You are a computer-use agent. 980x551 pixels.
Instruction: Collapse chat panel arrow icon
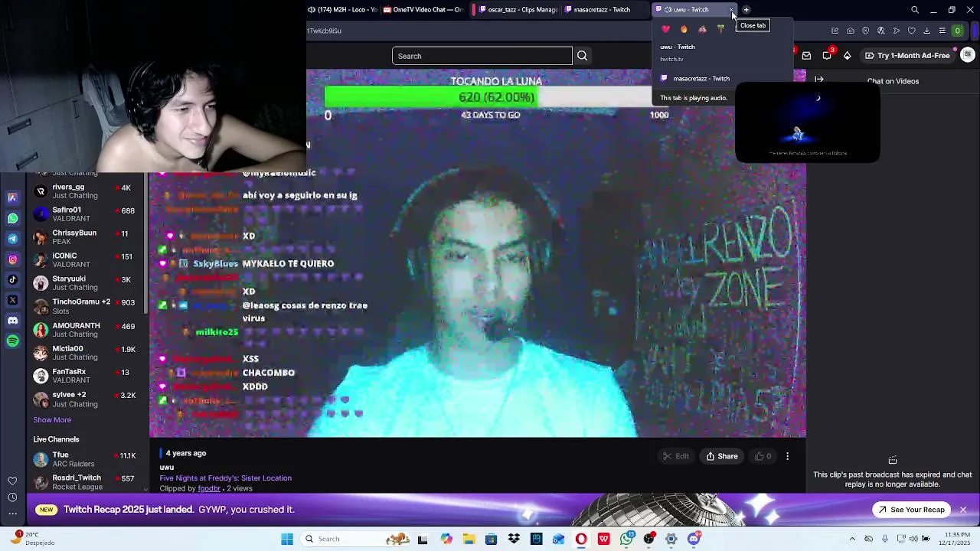pos(819,80)
